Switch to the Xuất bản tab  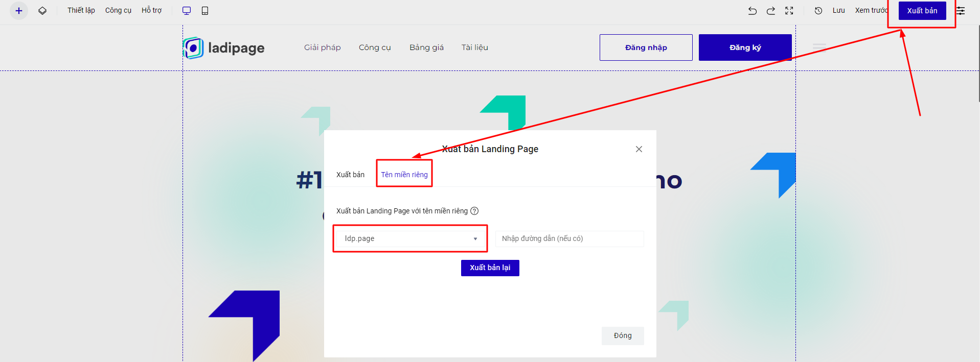pyautogui.click(x=350, y=175)
